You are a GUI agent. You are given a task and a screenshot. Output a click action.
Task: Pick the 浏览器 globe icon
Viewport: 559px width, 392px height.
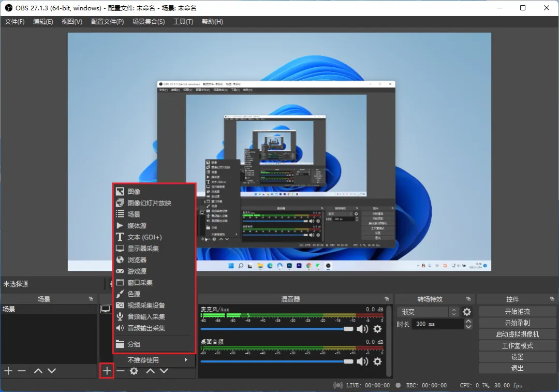coord(120,259)
